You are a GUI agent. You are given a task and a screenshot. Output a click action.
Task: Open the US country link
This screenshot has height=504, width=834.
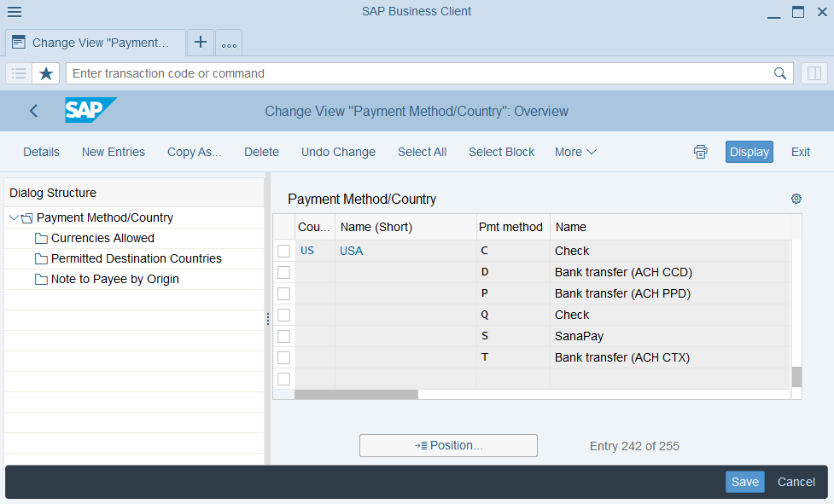tap(307, 251)
